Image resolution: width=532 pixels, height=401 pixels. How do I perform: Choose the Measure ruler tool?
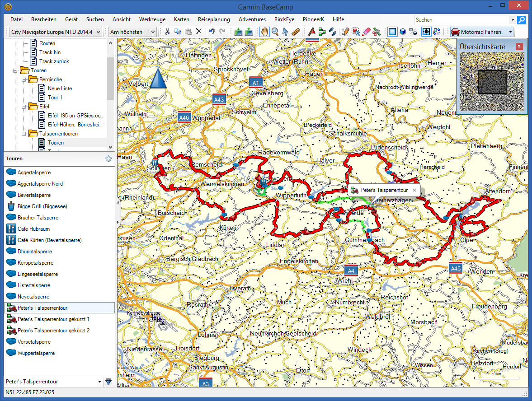(296, 32)
